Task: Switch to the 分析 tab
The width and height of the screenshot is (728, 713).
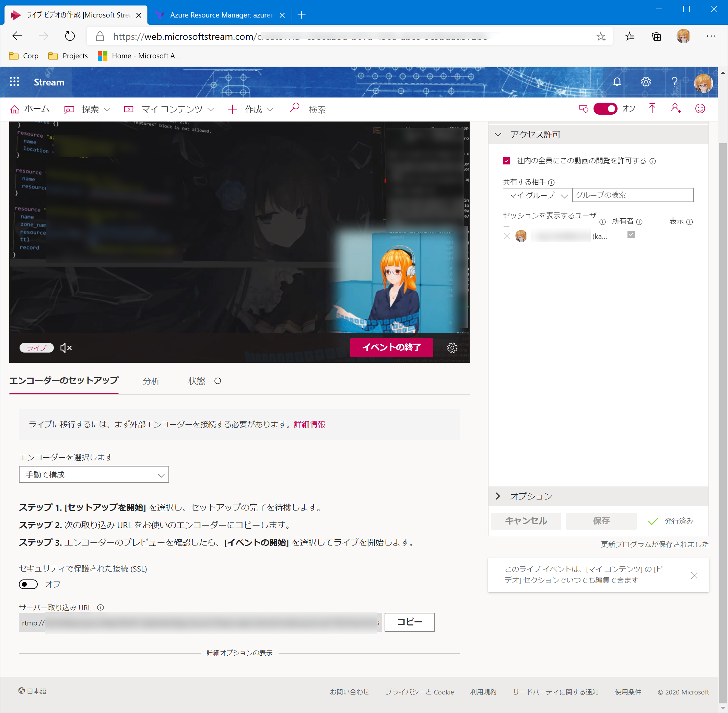Action: (x=151, y=381)
